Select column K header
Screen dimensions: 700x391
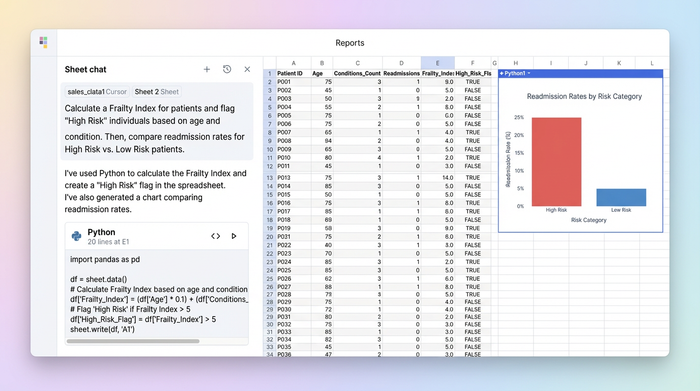coord(619,63)
